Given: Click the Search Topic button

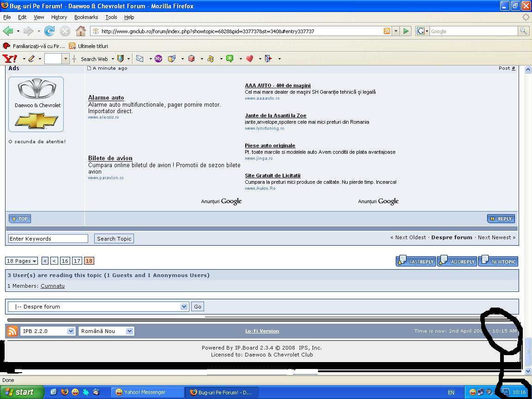Looking at the screenshot, I should click(114, 239).
